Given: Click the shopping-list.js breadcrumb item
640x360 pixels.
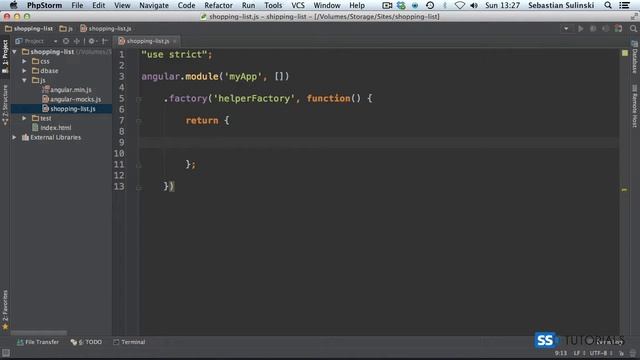Looking at the screenshot, I should pos(106,29).
